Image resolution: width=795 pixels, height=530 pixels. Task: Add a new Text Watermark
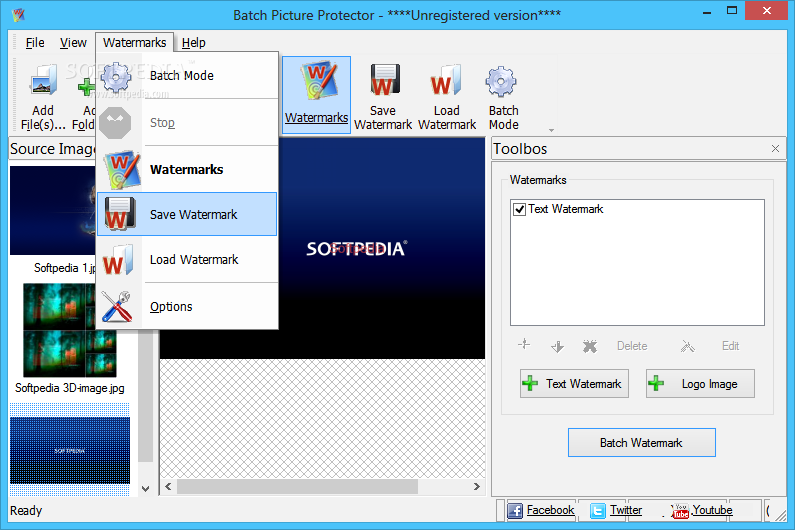574,383
